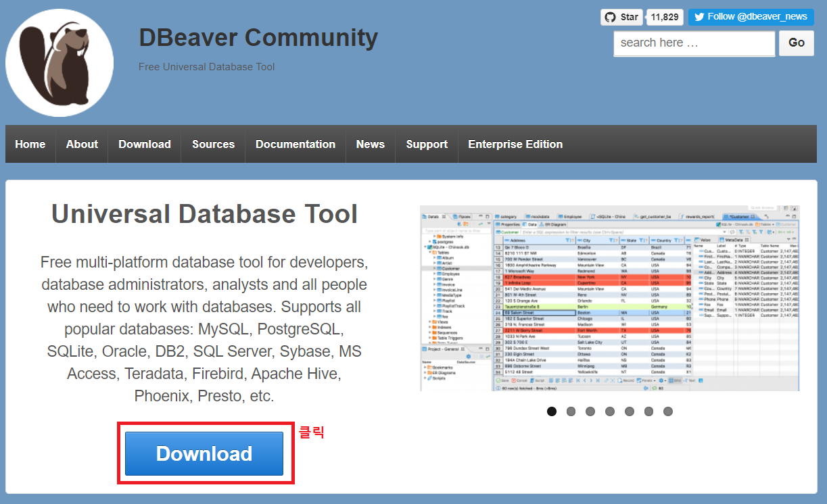Viewport: 827px width, 504px height.
Task: Select the fourth carousel slide dot
Action: pos(610,411)
